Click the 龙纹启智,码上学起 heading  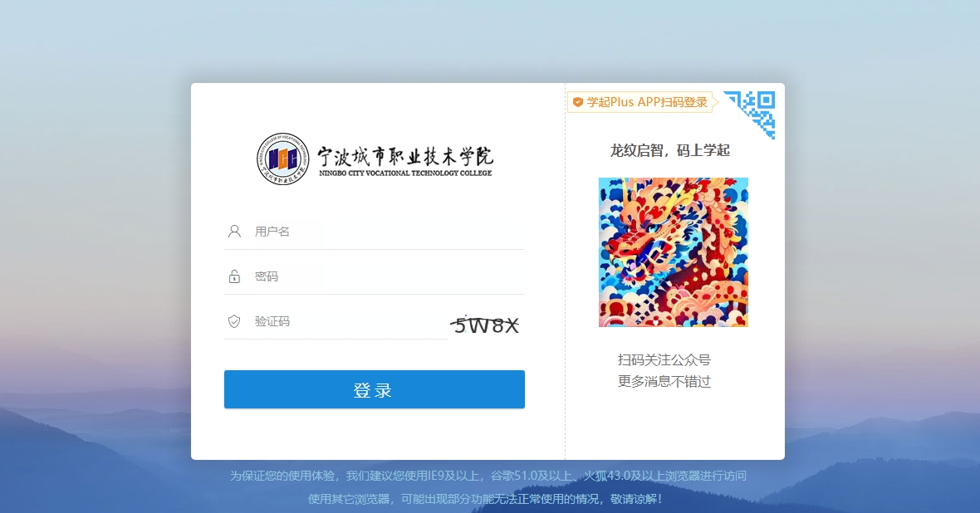click(669, 150)
